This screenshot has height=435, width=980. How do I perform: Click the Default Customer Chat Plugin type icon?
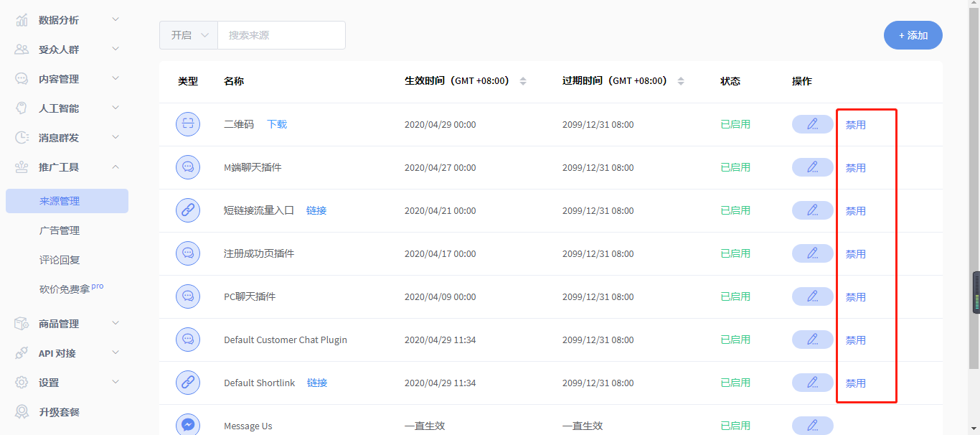tap(188, 340)
